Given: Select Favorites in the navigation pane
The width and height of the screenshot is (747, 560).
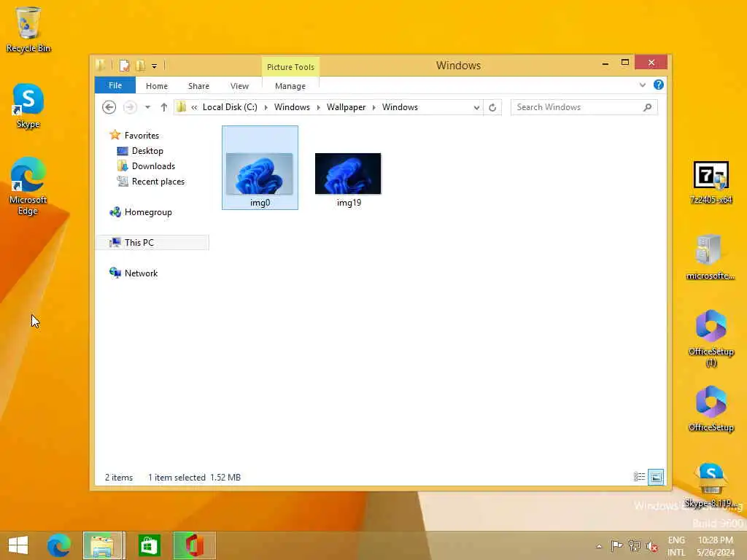Looking at the screenshot, I should point(142,135).
